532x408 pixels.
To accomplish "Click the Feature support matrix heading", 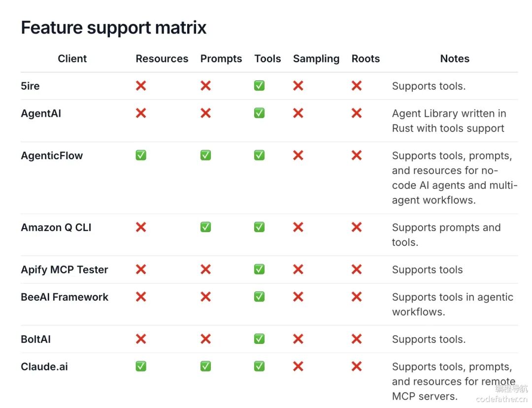I will (x=114, y=28).
